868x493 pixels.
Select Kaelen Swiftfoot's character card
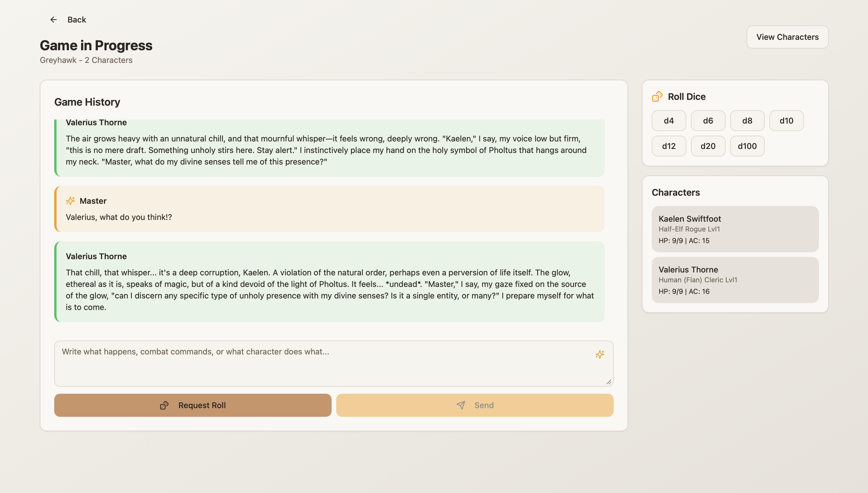click(x=735, y=229)
